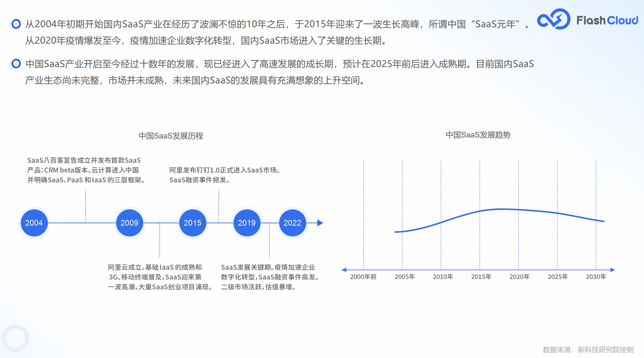Click the first blue ring bullet icon
This screenshot has height=358, width=644.
tap(16, 24)
